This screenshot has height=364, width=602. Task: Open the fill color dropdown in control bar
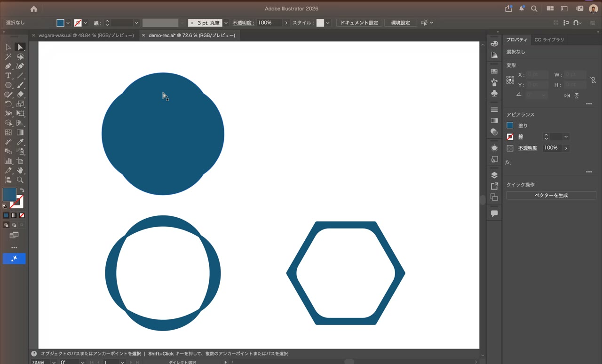click(x=68, y=23)
